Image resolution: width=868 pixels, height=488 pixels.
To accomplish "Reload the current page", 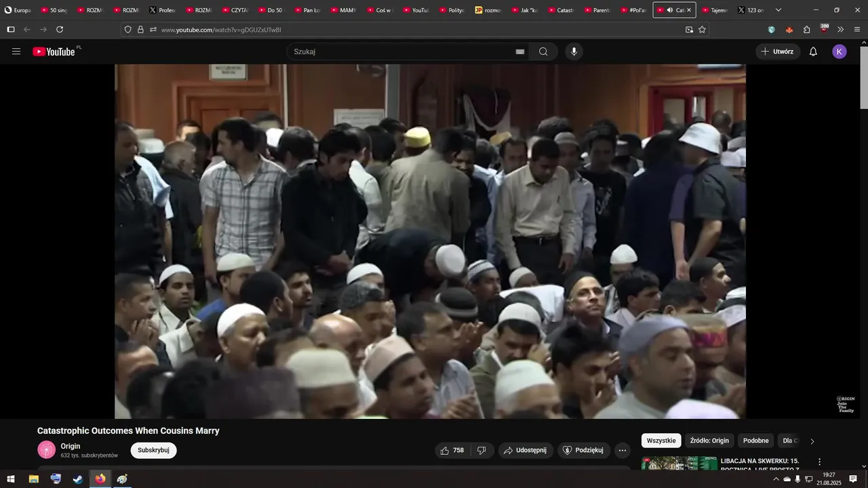I will (60, 30).
